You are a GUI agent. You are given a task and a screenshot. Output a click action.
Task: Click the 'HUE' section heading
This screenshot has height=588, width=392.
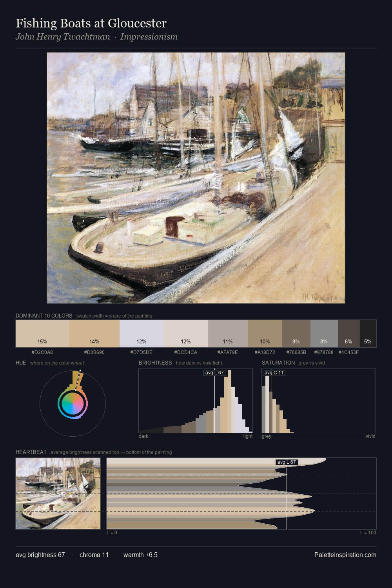pyautogui.click(x=21, y=363)
